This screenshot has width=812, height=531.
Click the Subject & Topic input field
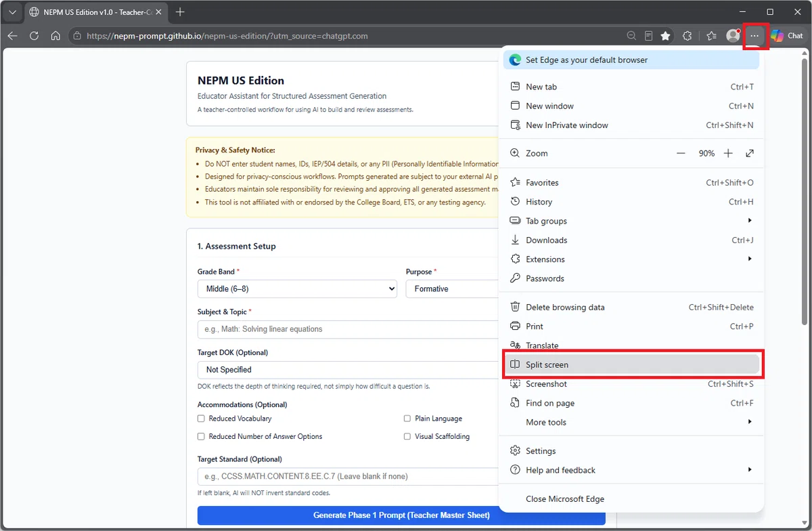[x=348, y=329]
